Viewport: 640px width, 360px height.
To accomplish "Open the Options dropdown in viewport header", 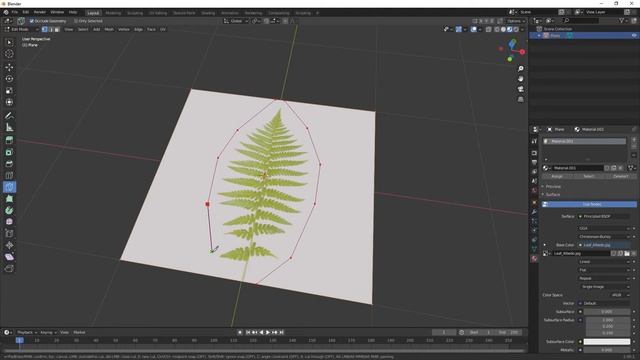I will [x=516, y=21].
